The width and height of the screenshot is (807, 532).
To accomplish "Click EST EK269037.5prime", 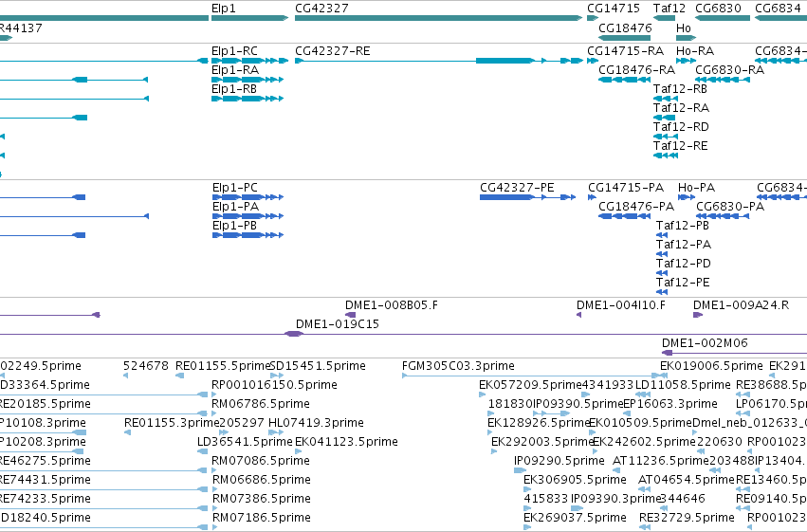I will (x=527, y=527).
